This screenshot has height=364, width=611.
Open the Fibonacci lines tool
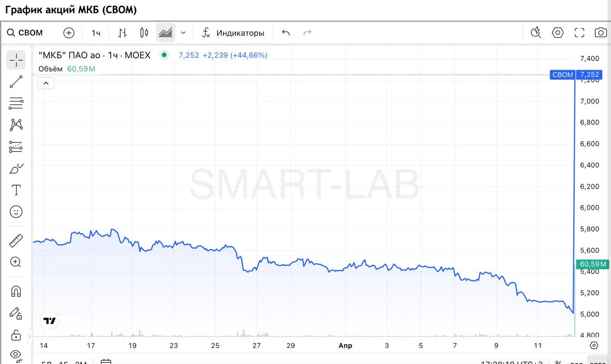pyautogui.click(x=16, y=104)
